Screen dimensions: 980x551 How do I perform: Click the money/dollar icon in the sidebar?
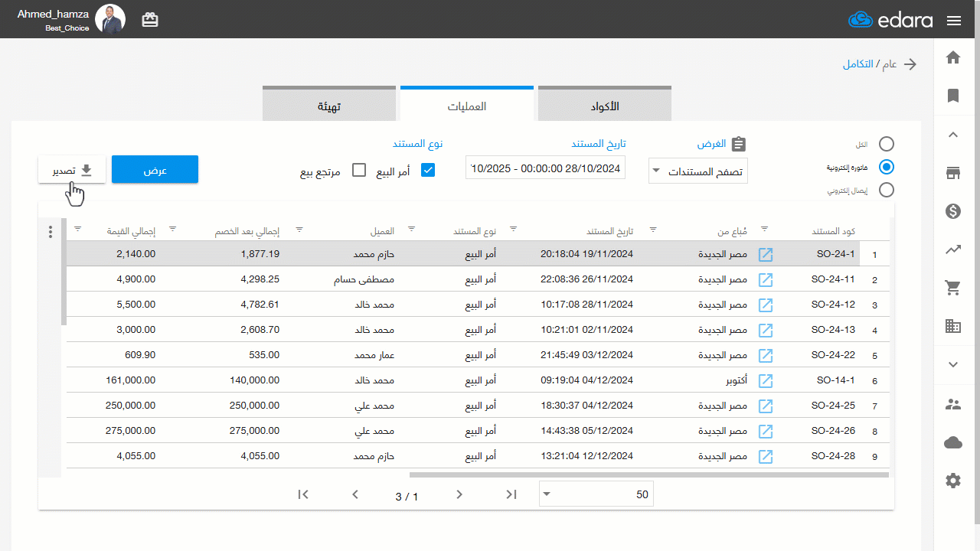953,210
